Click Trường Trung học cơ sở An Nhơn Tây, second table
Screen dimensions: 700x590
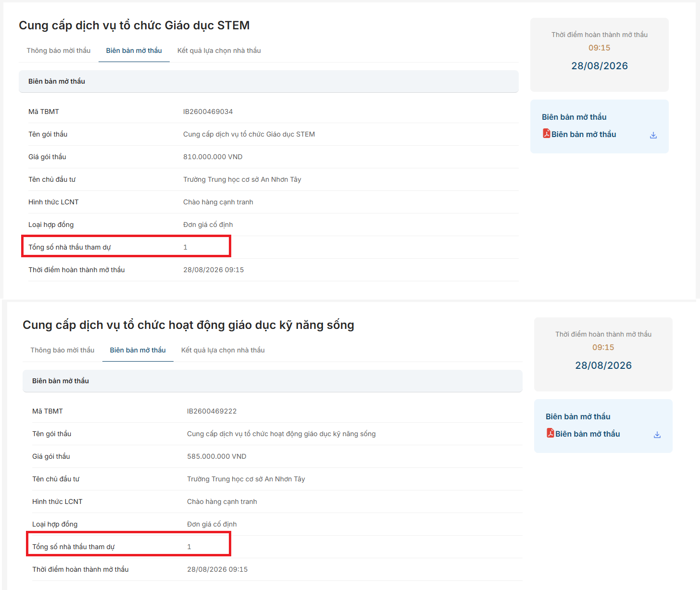246,479
